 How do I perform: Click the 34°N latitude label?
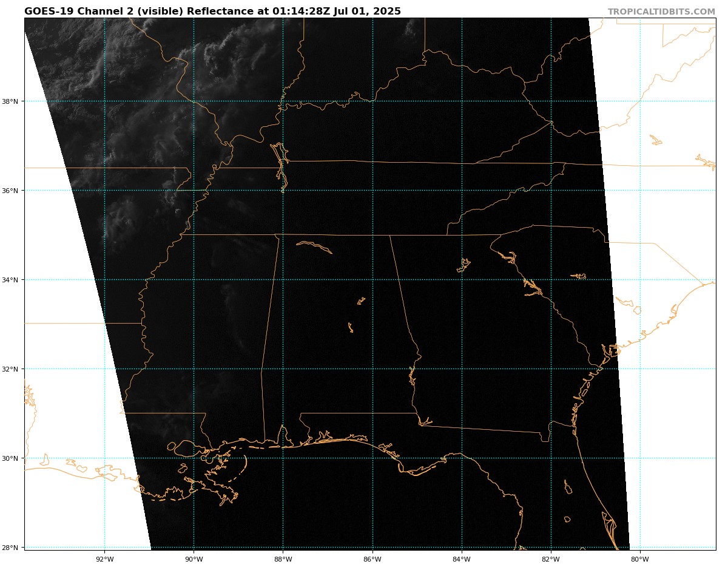pos(12,280)
